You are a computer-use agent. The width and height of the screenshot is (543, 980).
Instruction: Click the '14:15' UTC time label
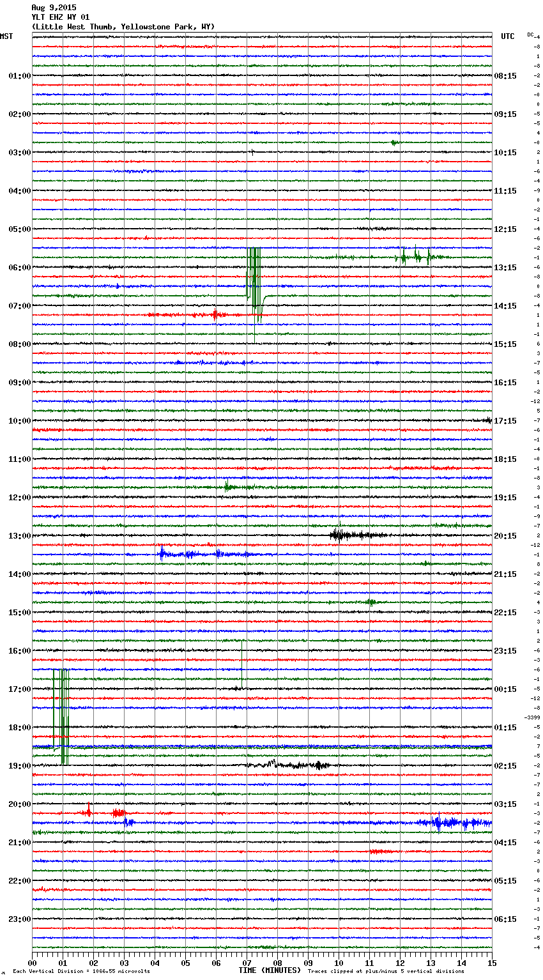click(505, 306)
